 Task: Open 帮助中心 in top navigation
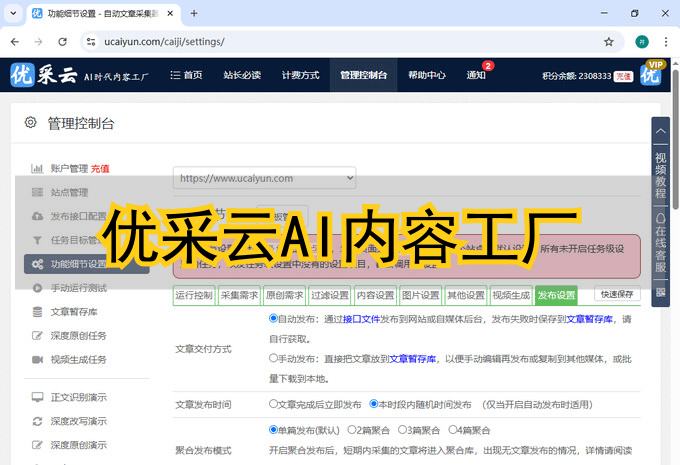click(427, 75)
